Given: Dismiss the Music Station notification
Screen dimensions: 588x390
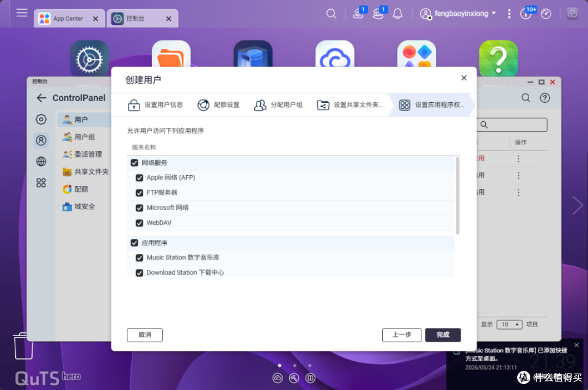Looking at the screenshot, I should coord(577,345).
